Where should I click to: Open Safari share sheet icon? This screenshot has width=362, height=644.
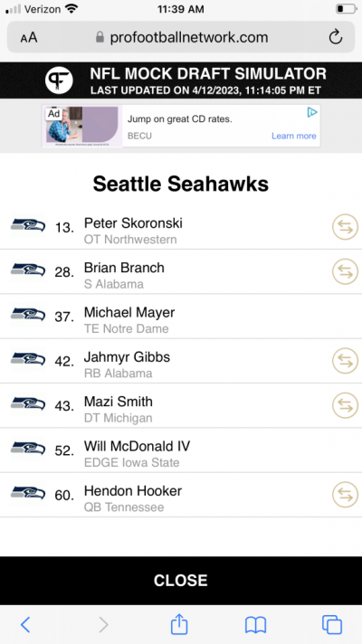pyautogui.click(x=179, y=624)
